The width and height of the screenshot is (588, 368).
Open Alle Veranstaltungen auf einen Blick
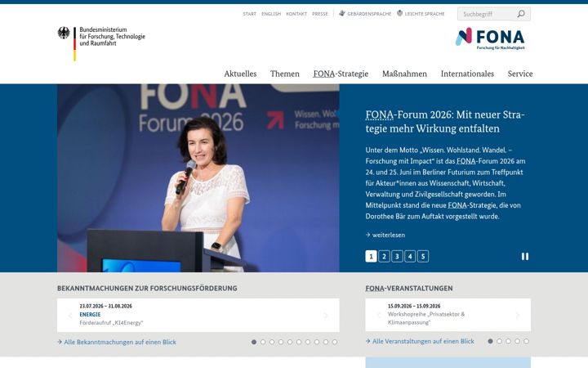420,341
